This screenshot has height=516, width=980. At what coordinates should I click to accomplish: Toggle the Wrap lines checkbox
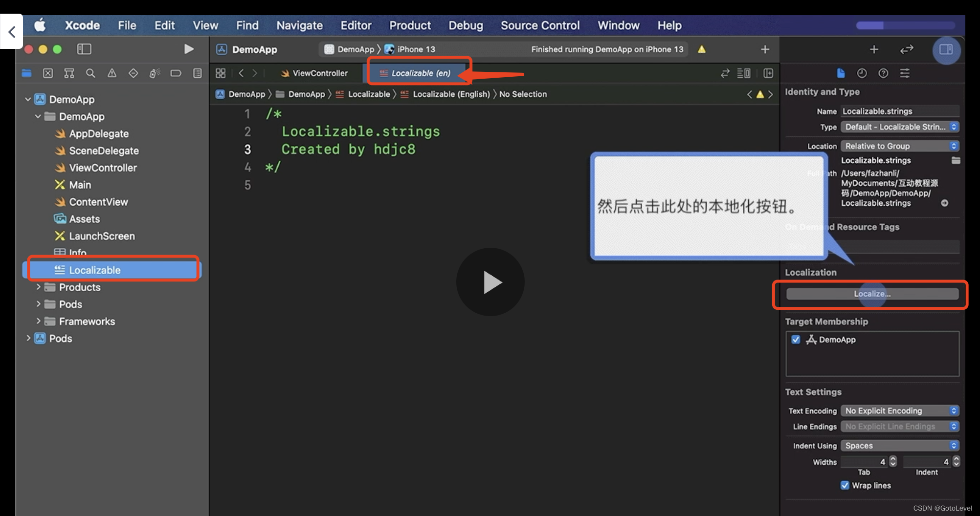tap(845, 485)
